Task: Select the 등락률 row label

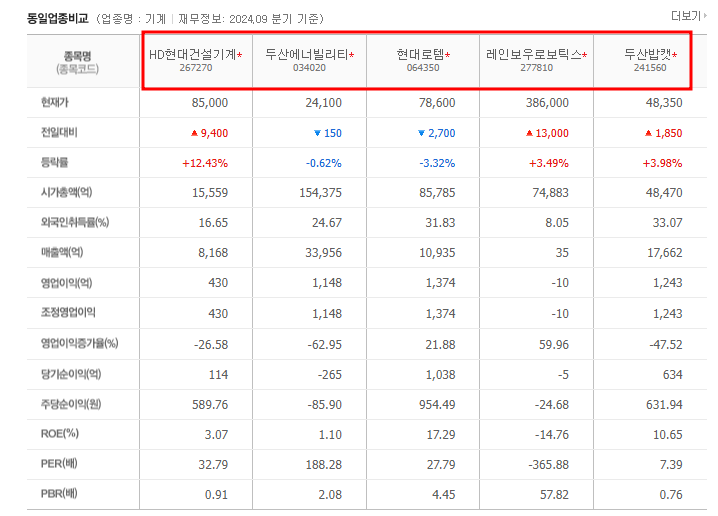Action: [x=54, y=162]
